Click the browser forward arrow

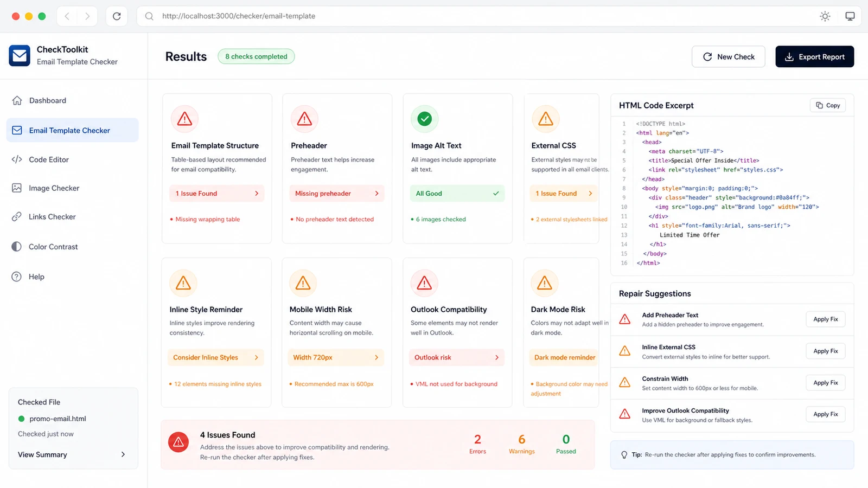(87, 16)
